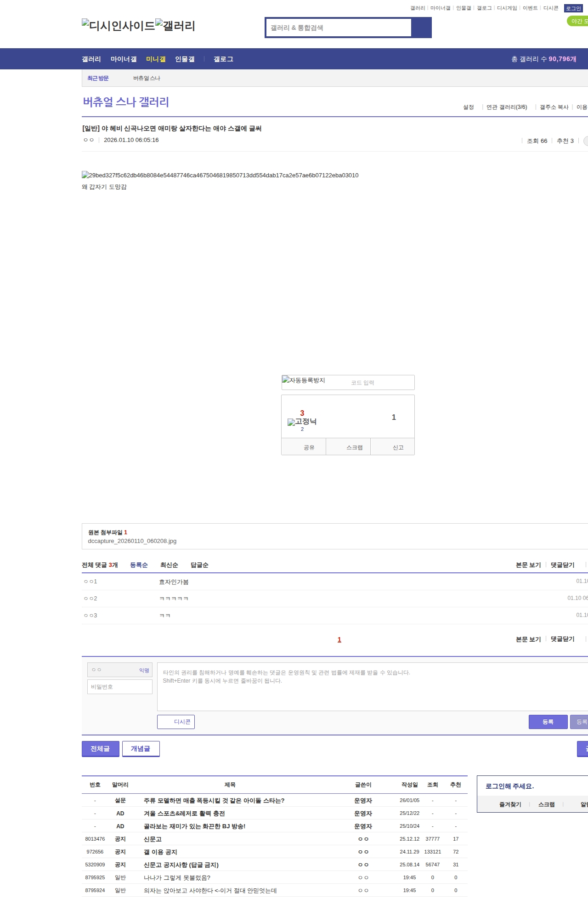Click the blue search button beside search box
Viewport: 588px width, 899px height.
click(421, 28)
